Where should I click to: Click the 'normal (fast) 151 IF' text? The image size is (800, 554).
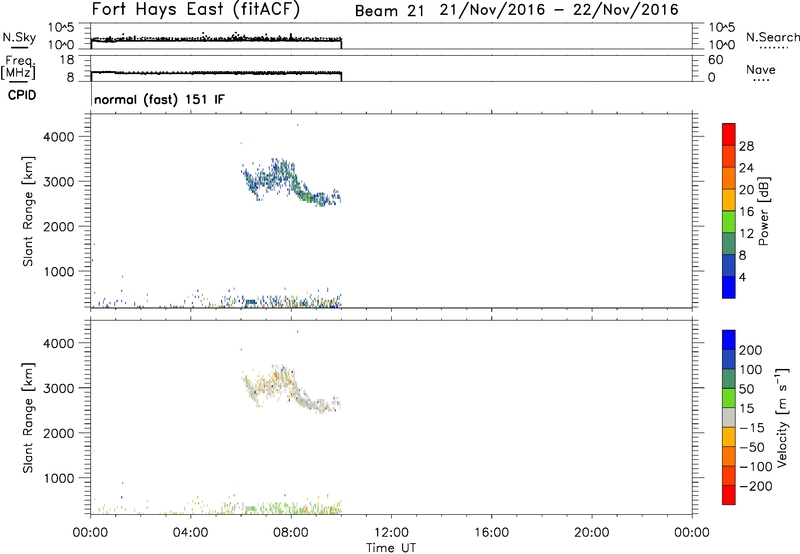(x=159, y=99)
